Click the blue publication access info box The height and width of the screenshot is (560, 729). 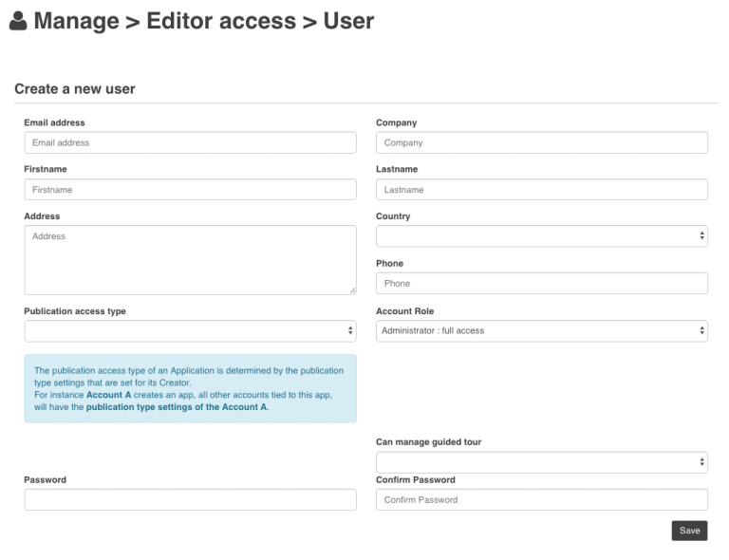[190, 388]
